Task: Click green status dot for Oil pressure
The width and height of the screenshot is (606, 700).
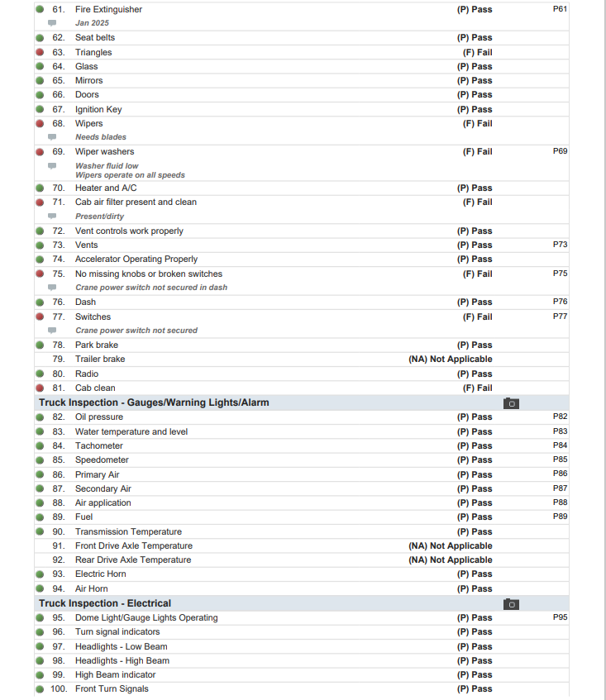Action: click(x=40, y=417)
